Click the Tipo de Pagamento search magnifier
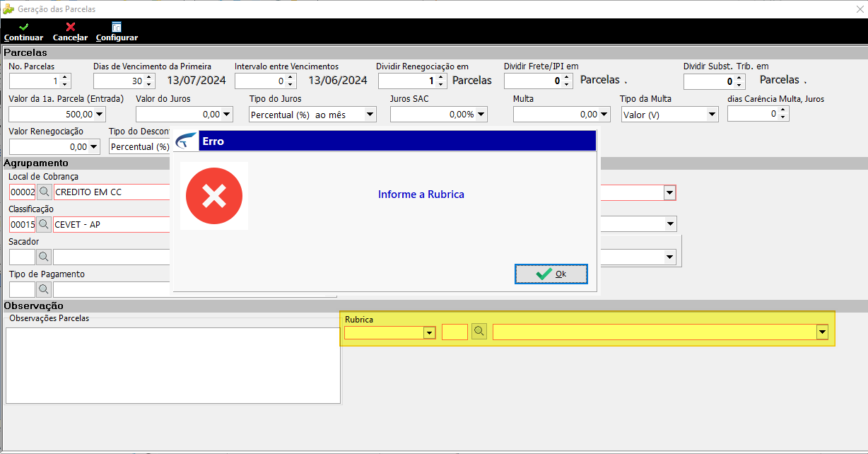The height and width of the screenshot is (454, 868). (44, 289)
